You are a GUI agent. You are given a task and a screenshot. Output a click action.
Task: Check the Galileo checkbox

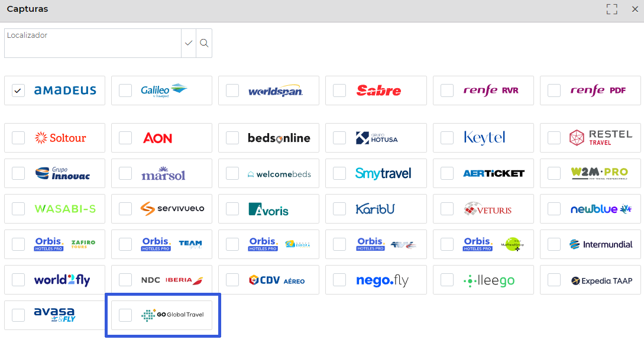point(125,90)
